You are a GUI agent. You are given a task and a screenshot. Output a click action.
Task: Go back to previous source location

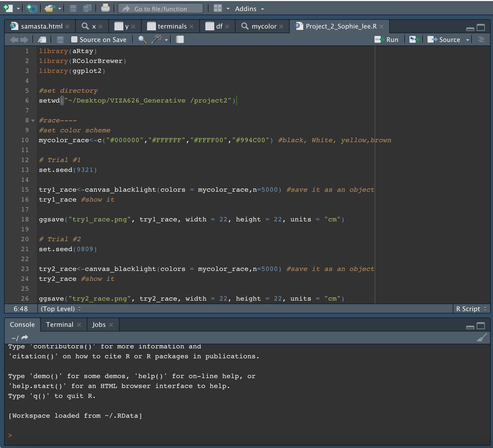14,40
